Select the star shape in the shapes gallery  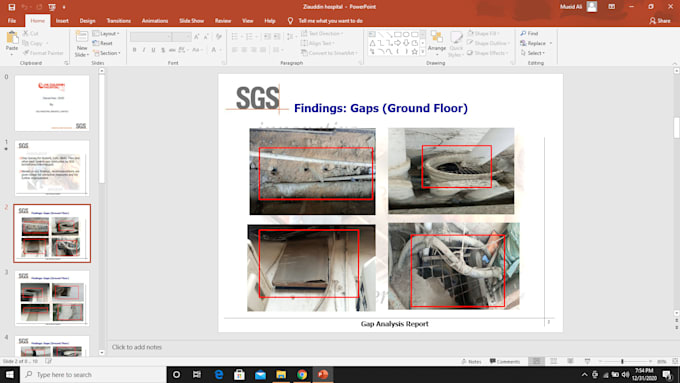click(x=415, y=52)
